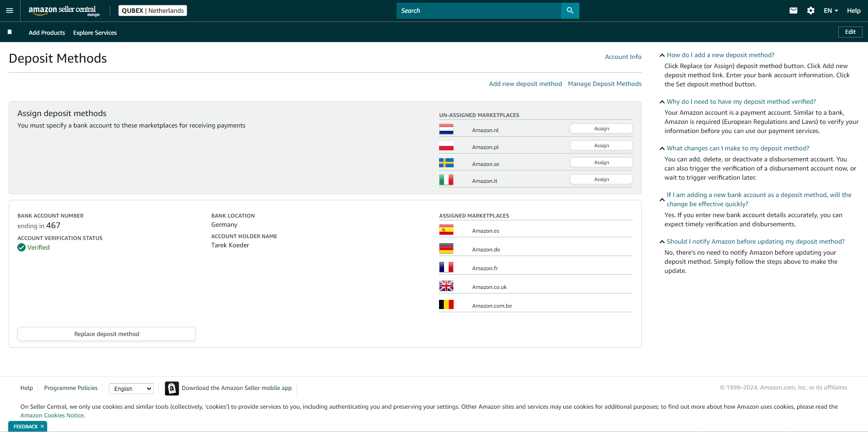Click the Poland flag for Amazon.pl
868x432 pixels.
446,146
